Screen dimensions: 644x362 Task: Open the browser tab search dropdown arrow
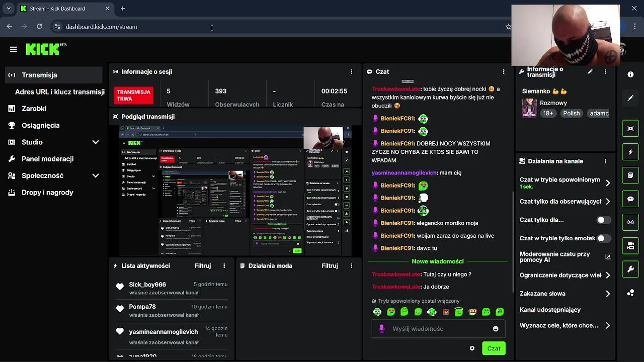(9, 9)
